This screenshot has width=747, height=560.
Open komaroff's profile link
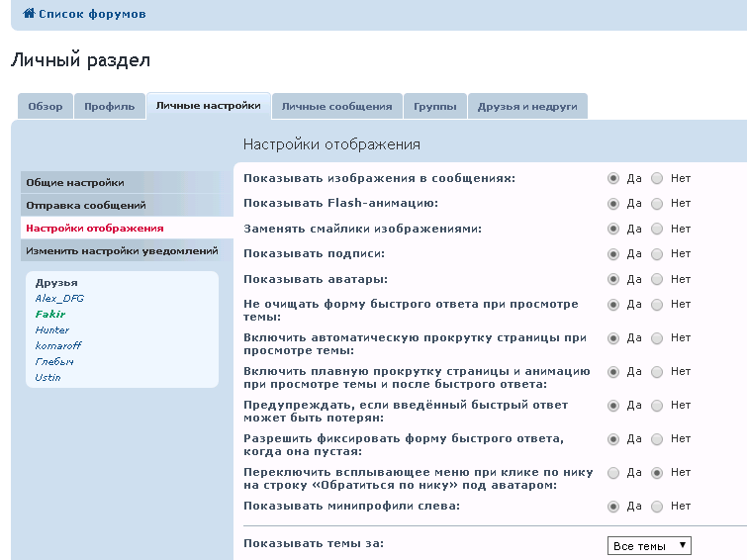(x=58, y=345)
